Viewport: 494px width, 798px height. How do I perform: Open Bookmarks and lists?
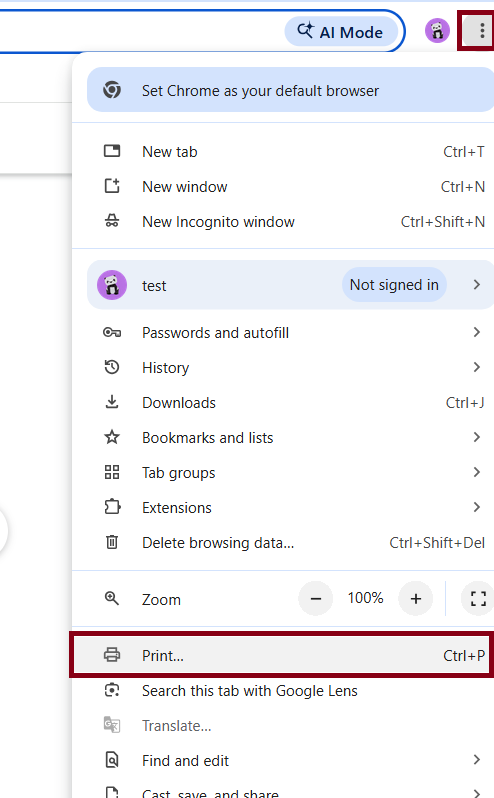point(283,438)
